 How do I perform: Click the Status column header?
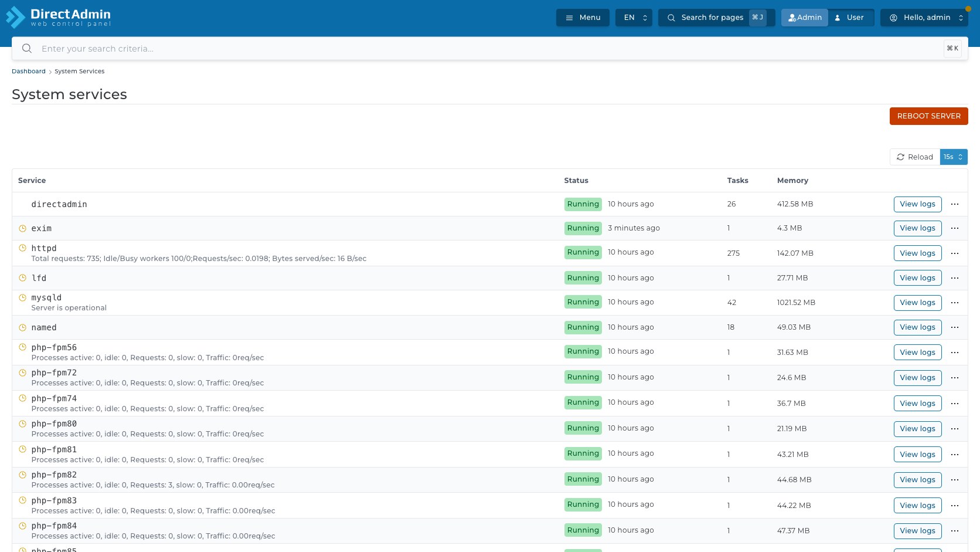pyautogui.click(x=576, y=181)
